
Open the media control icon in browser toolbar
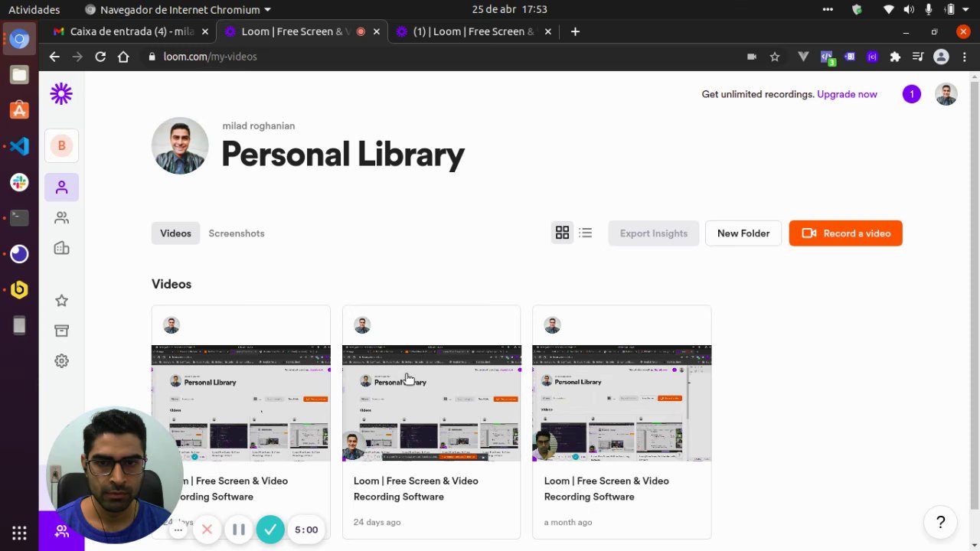click(x=919, y=57)
